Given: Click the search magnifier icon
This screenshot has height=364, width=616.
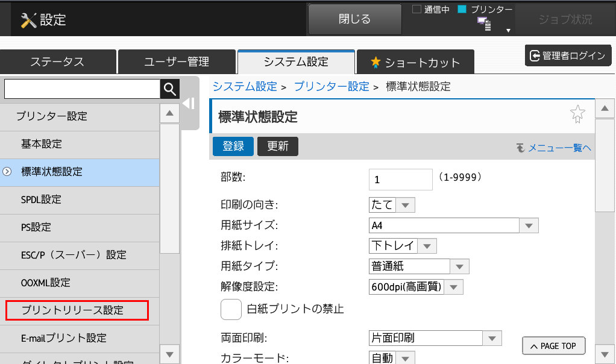Looking at the screenshot, I should tap(170, 89).
